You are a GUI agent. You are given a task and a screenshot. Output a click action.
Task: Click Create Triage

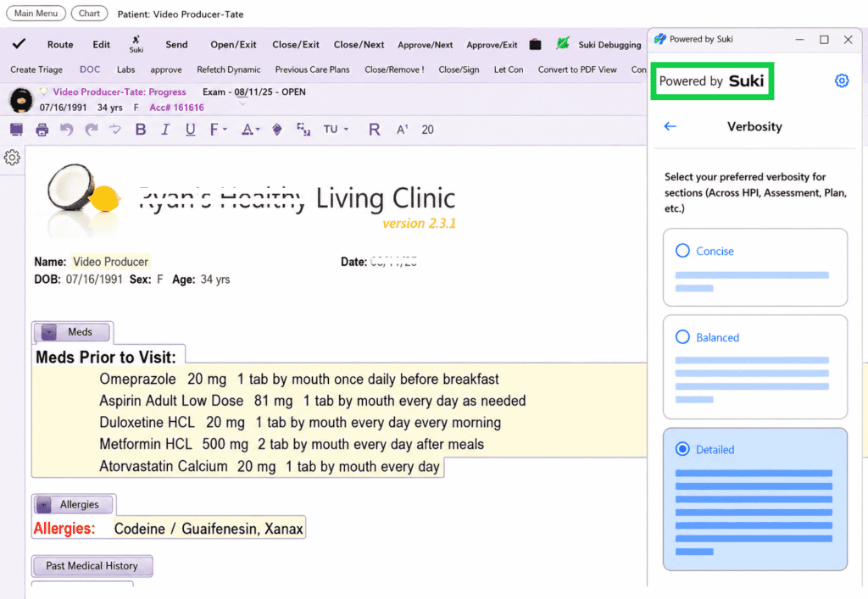[36, 69]
